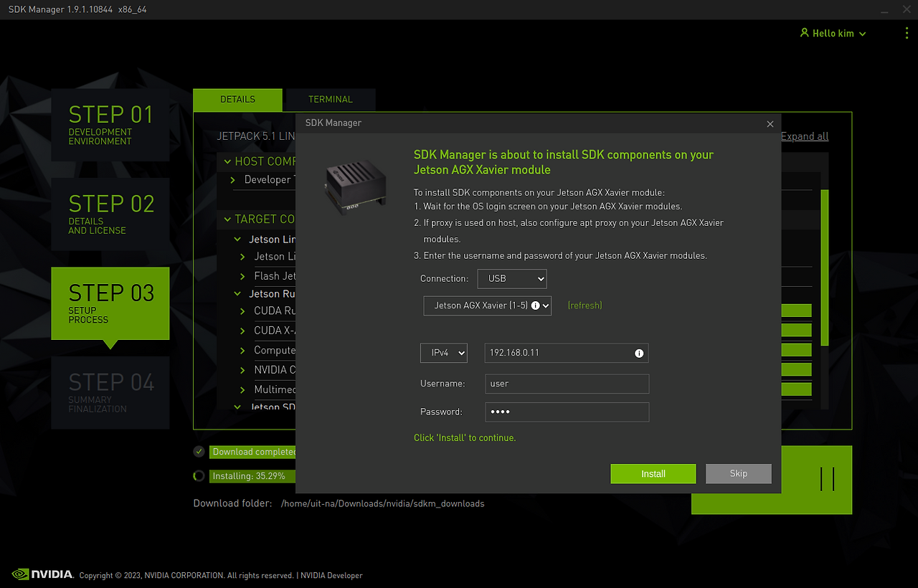The height and width of the screenshot is (588, 918).
Task: Click the Install button
Action: point(653,474)
